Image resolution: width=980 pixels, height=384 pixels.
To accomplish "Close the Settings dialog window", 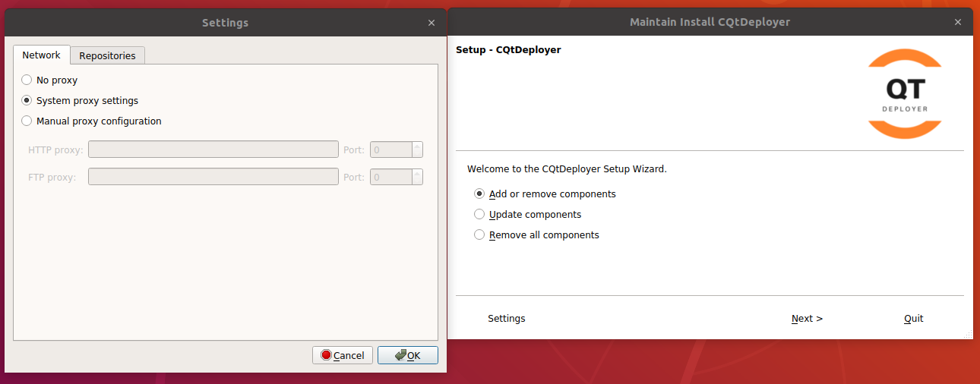I will tap(432, 23).
